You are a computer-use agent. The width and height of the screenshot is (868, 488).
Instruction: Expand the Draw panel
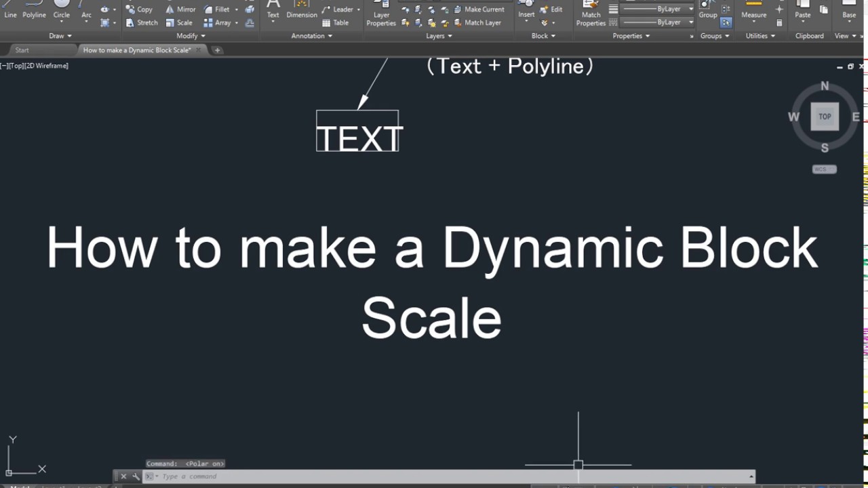tap(60, 36)
